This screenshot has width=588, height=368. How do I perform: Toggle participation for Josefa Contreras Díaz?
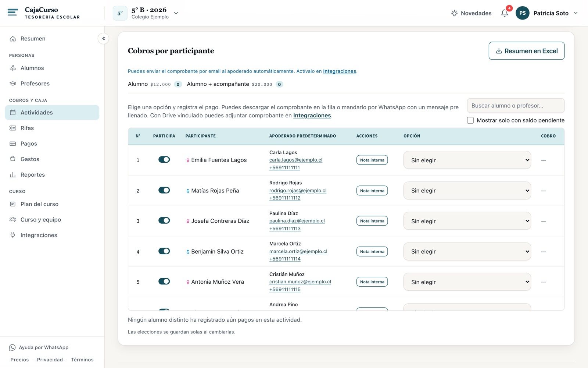[x=164, y=220]
